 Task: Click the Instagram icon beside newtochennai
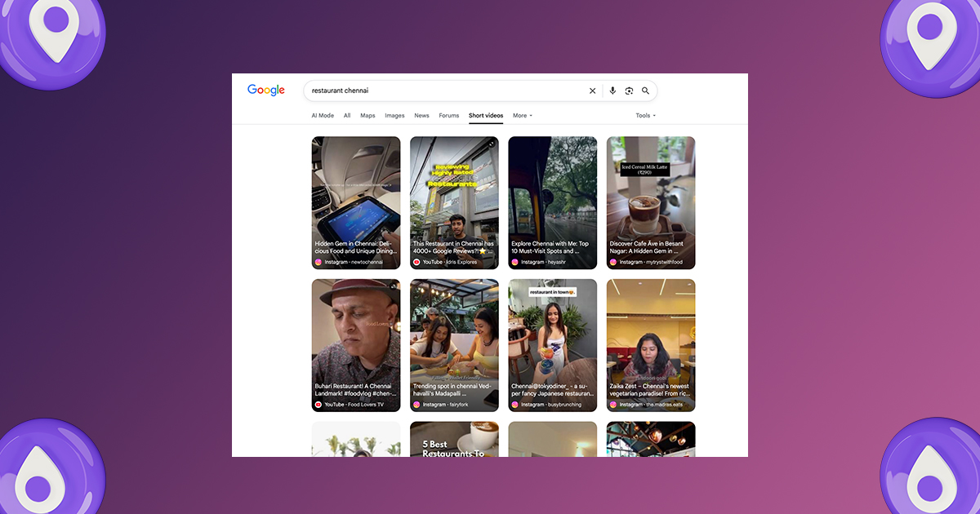click(x=318, y=263)
